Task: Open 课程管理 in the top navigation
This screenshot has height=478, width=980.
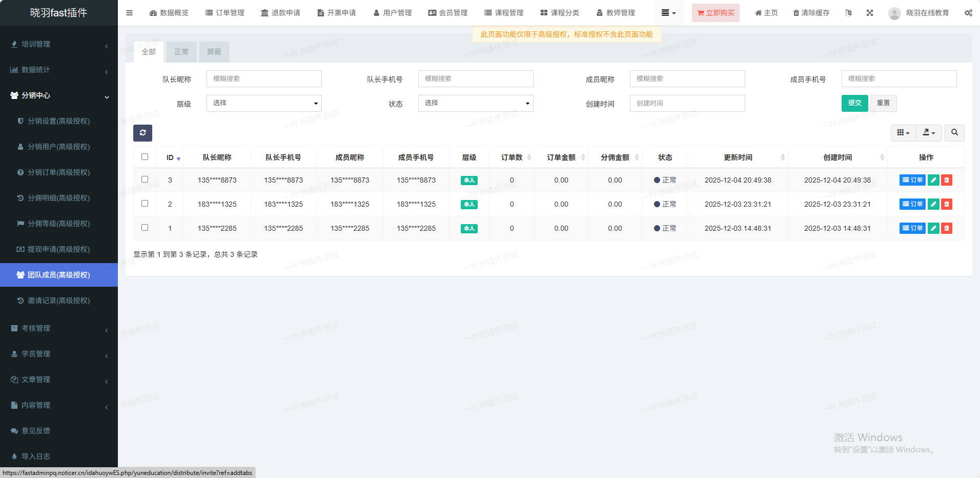Action: (504, 13)
